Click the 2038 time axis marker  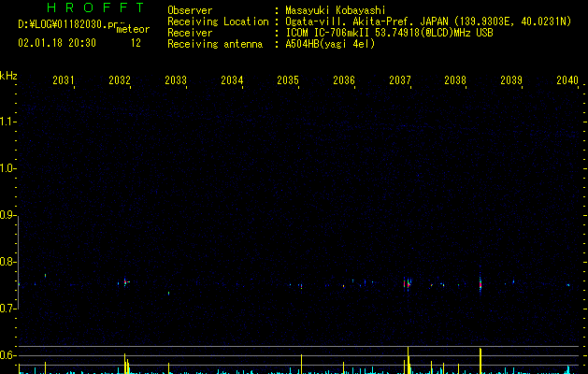pyautogui.click(x=455, y=79)
